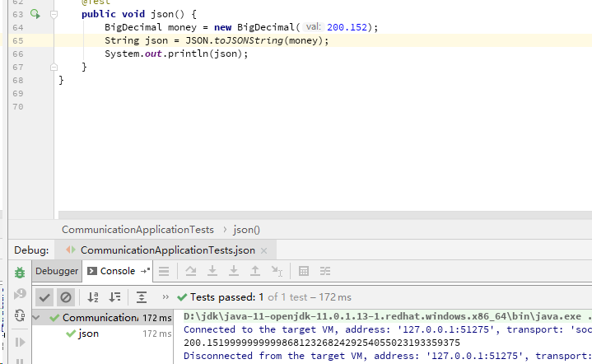Switch to the Console tab

111,271
